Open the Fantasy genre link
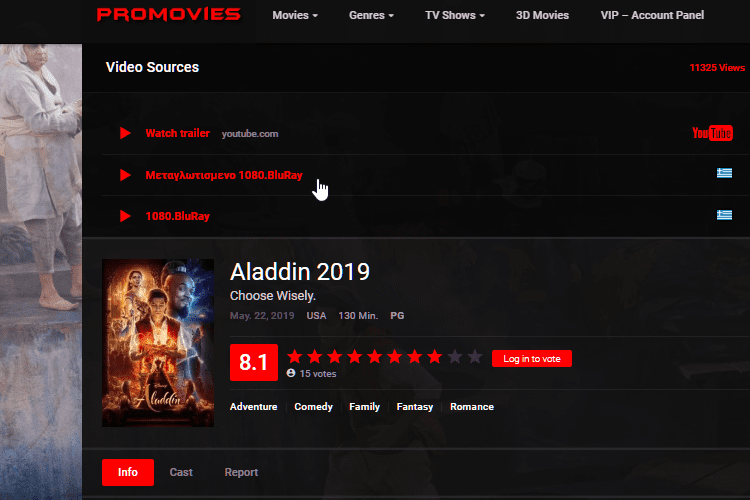Screen dimensions: 750x500 (x=415, y=407)
